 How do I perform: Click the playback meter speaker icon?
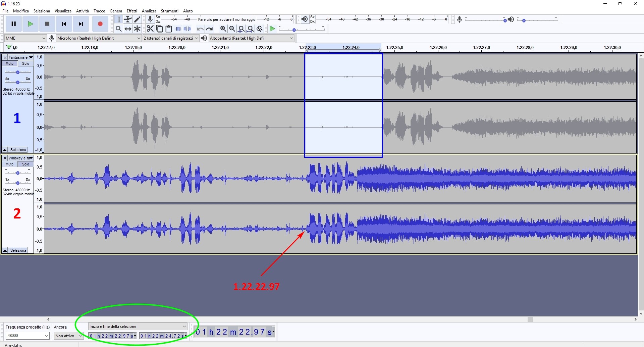pyautogui.click(x=304, y=19)
